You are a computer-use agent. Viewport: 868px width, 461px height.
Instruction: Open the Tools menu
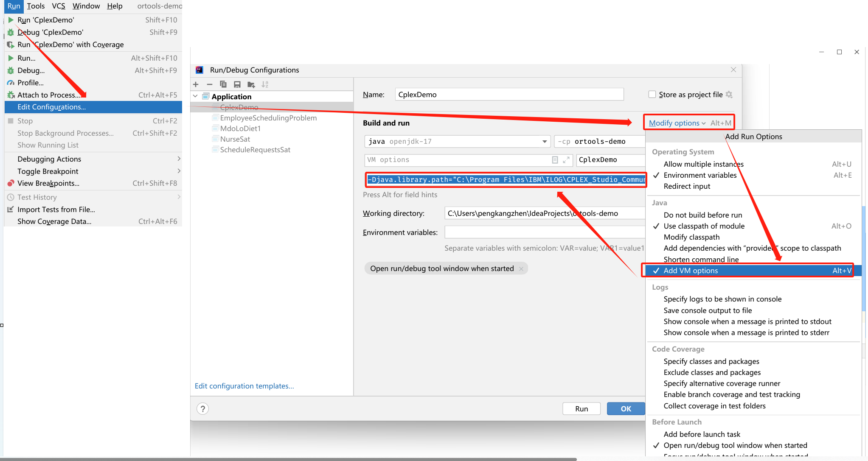click(36, 6)
